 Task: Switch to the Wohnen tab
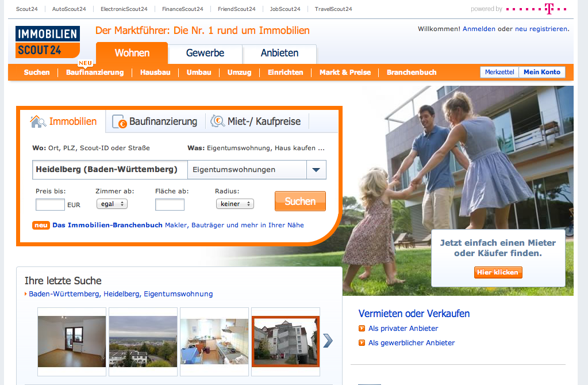click(x=132, y=53)
